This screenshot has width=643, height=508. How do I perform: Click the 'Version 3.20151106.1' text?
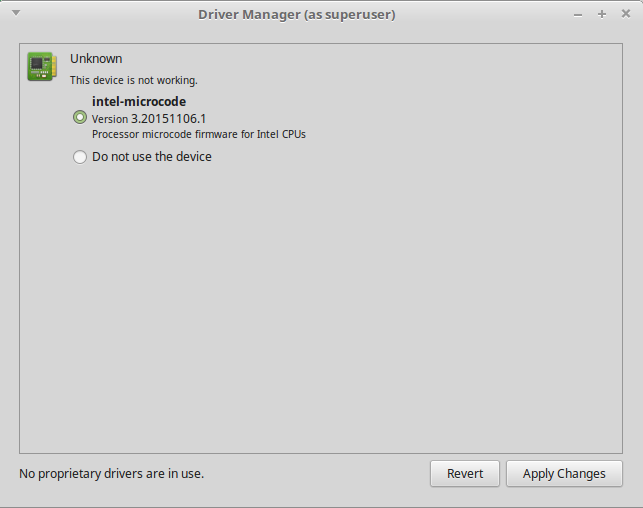pos(149,119)
